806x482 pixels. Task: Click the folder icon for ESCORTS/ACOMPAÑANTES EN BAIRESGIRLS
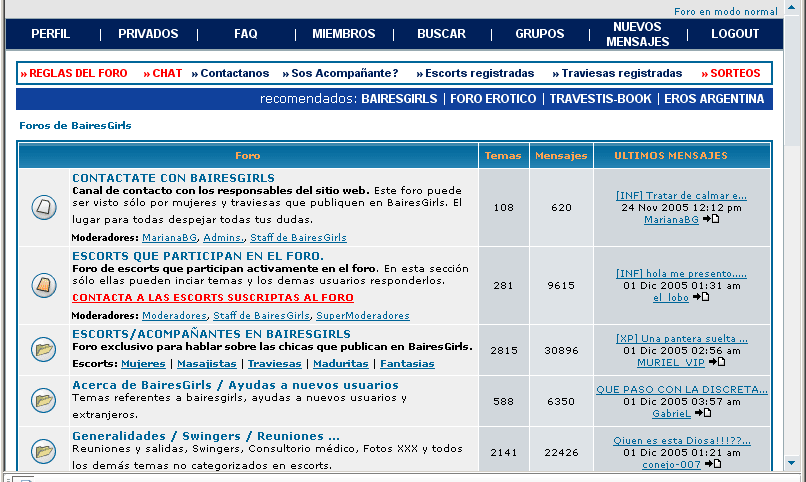coord(44,349)
